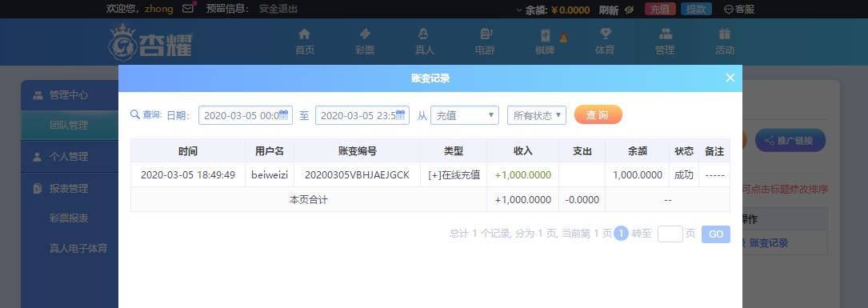
Task: Open the 电游 slot games icon
Action: [x=485, y=34]
